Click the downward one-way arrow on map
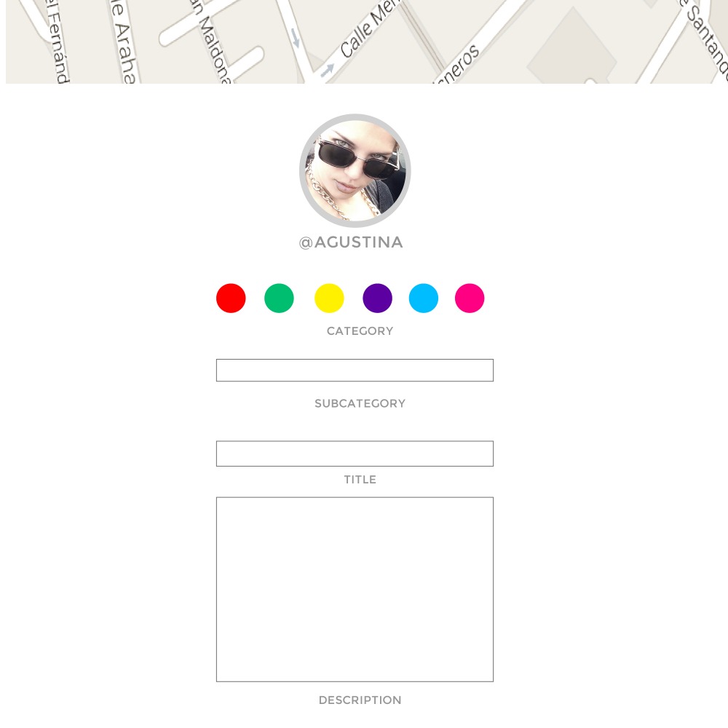The height and width of the screenshot is (728, 728). coord(296,38)
